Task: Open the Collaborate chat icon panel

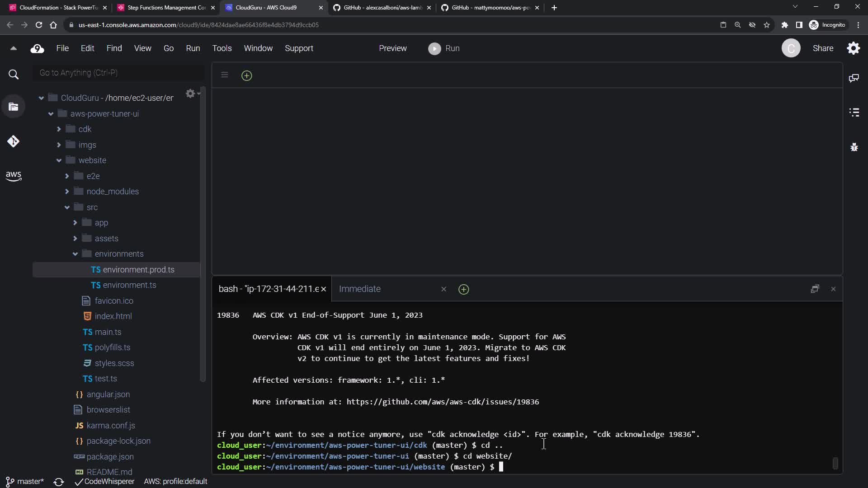Action: point(854,78)
